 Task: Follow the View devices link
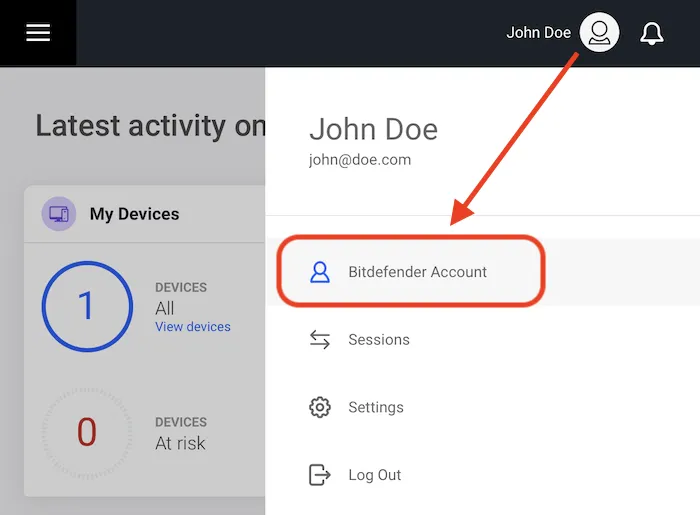pos(193,327)
